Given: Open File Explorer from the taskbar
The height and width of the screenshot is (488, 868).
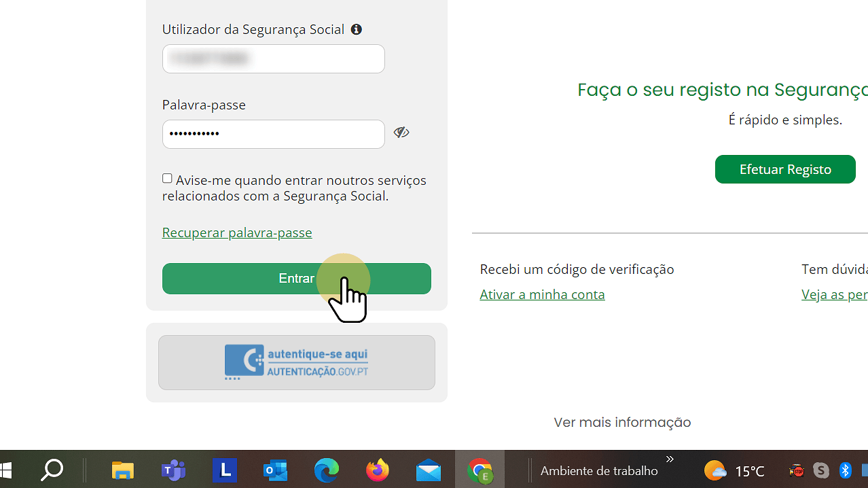Looking at the screenshot, I should coord(122,470).
